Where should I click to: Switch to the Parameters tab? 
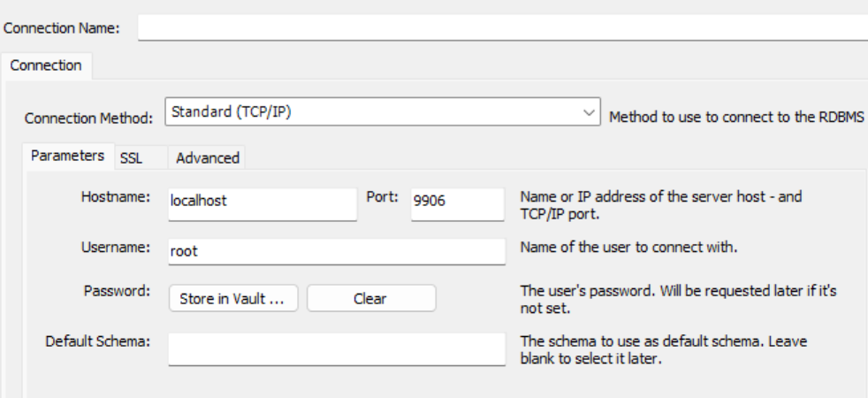tap(67, 156)
